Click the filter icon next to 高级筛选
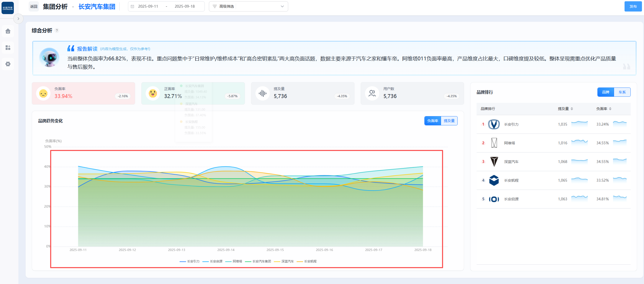This screenshot has height=284, width=644. click(215, 6)
